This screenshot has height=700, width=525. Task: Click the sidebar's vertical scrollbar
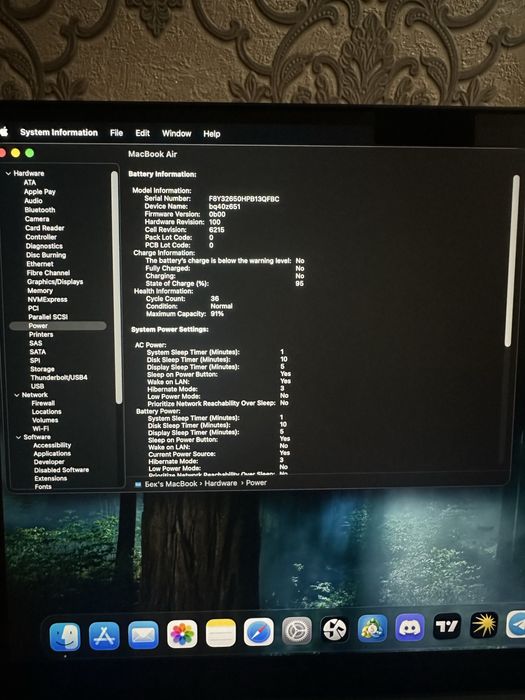point(116,287)
